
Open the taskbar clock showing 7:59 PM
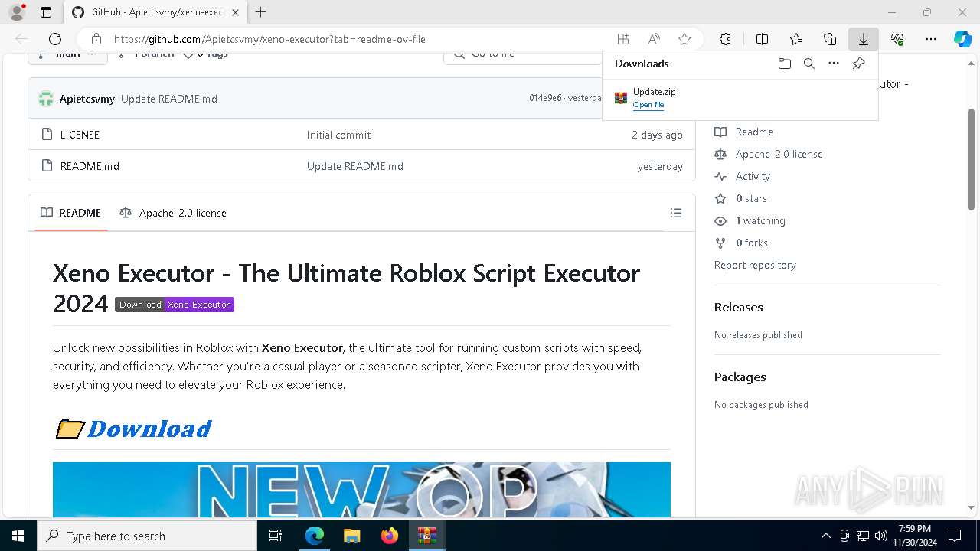[x=914, y=536]
